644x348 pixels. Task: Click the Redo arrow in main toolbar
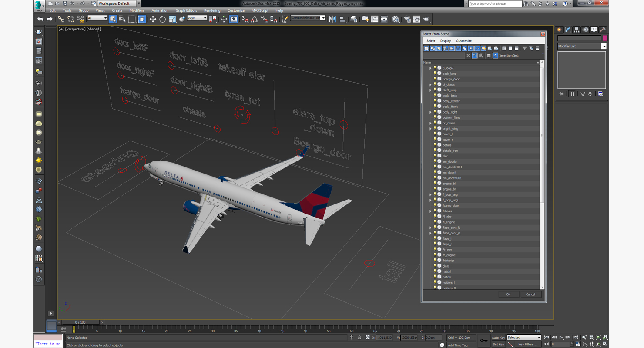click(50, 19)
